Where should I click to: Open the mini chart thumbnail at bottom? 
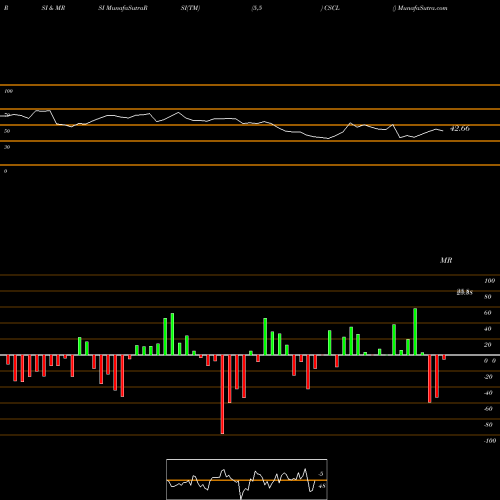(x=247, y=479)
